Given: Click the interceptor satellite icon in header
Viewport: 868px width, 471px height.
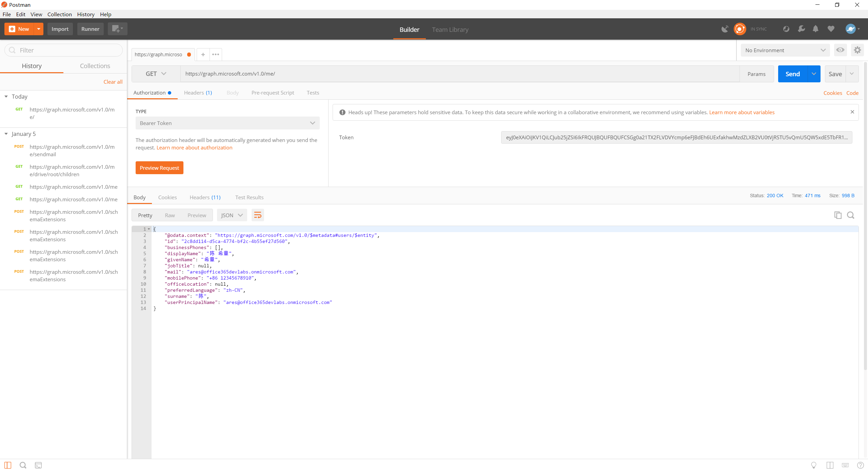Looking at the screenshot, I should pos(725,29).
